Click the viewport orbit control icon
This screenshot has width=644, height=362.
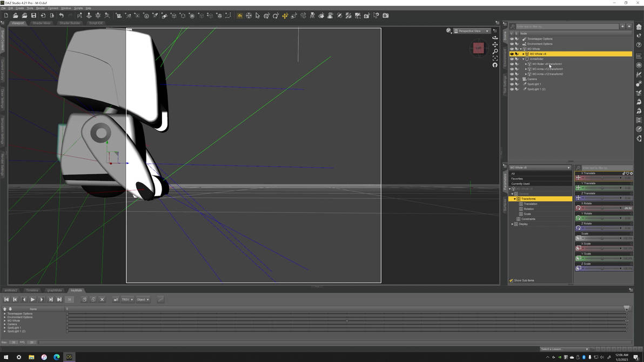[495, 38]
